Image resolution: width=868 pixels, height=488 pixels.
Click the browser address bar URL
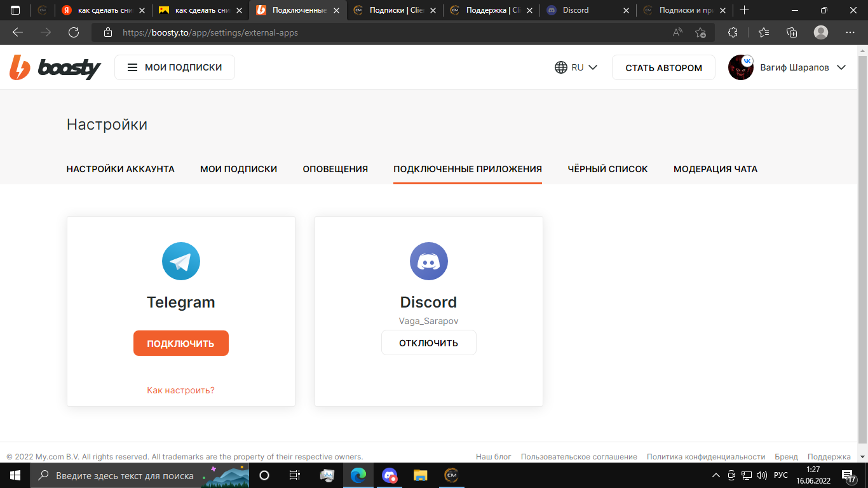(210, 32)
